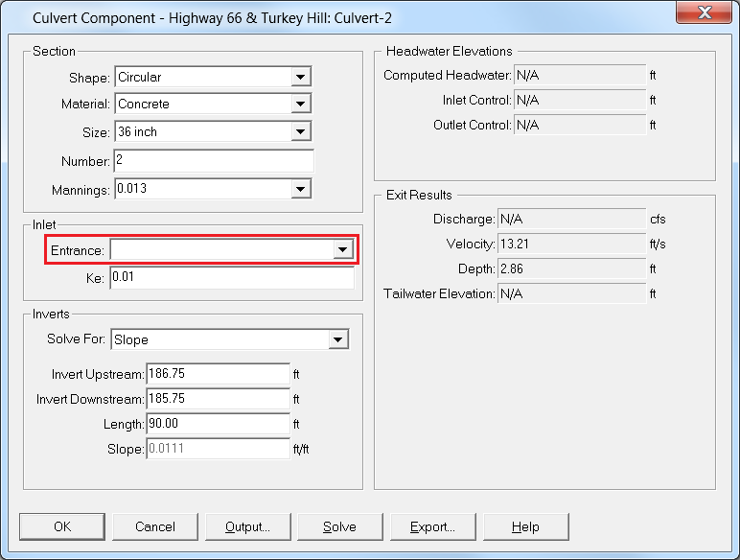Open the Solve For dropdown showing Slope
This screenshot has width=740, height=560.
point(230,339)
